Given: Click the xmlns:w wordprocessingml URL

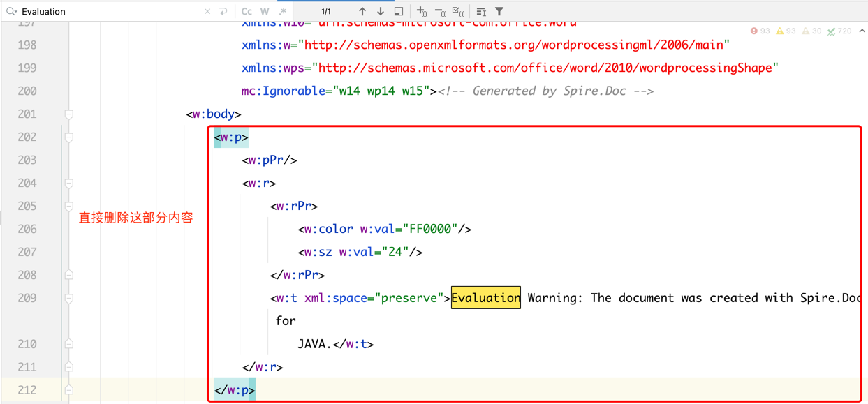Looking at the screenshot, I should tap(514, 45).
